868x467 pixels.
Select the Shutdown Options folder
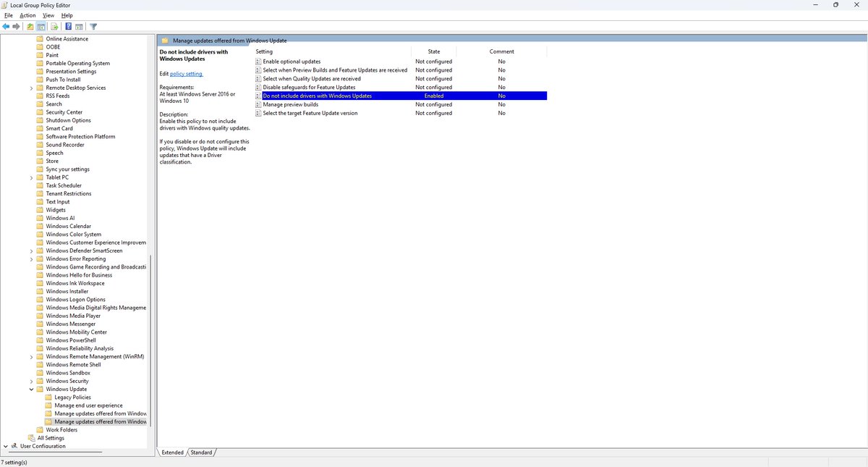68,120
